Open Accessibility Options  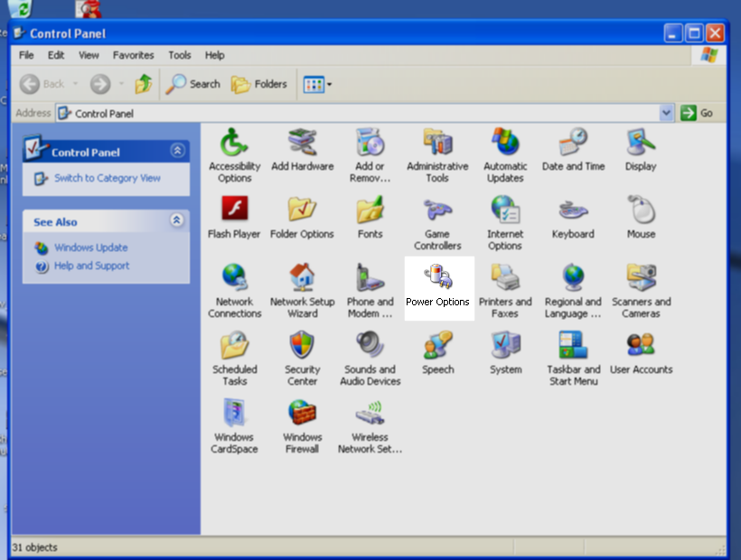coord(234,156)
